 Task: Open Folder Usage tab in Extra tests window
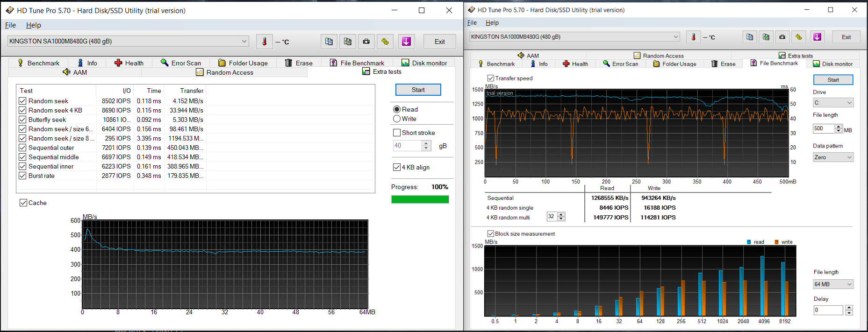tap(243, 63)
